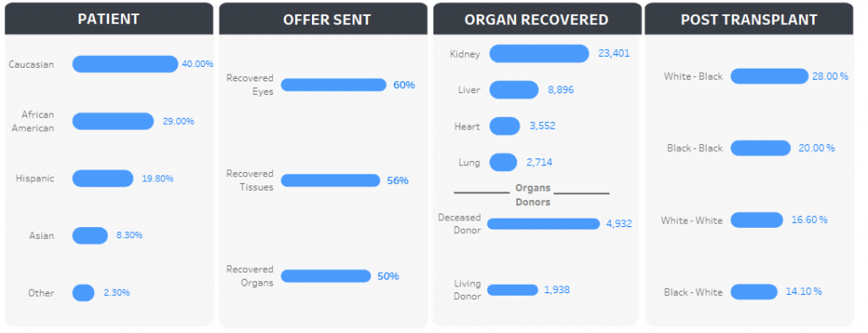This screenshot has width=868, height=333.
Task: Select the Other 2.30% bar
Action: 84,292
